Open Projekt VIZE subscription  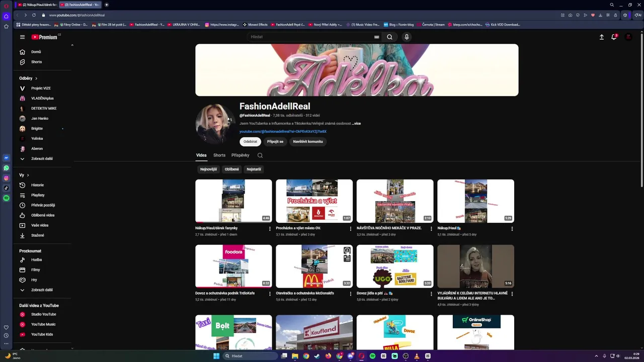click(42, 88)
